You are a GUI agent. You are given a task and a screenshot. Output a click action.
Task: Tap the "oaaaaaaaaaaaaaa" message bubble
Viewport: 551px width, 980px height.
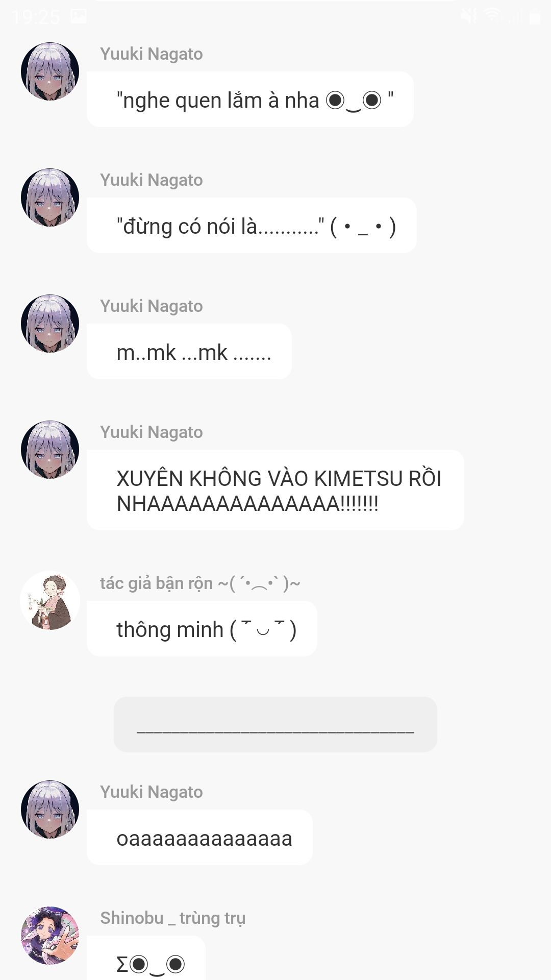pyautogui.click(x=199, y=838)
